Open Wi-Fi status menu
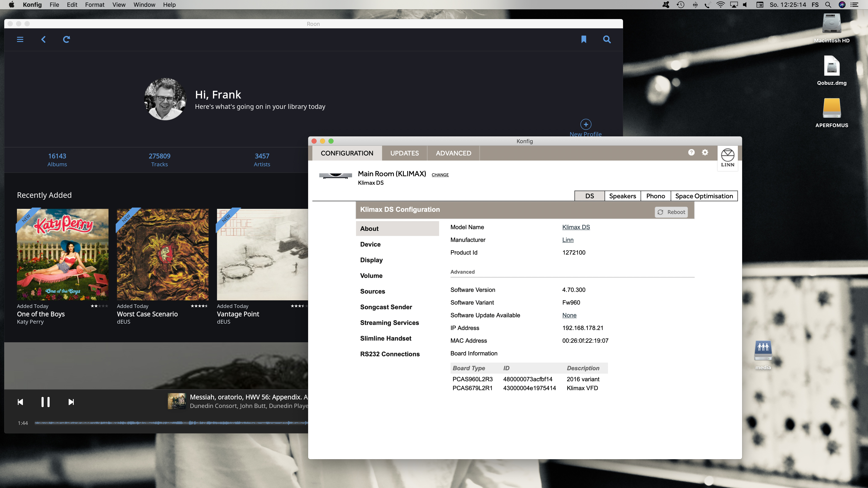This screenshot has height=488, width=868. click(x=721, y=5)
